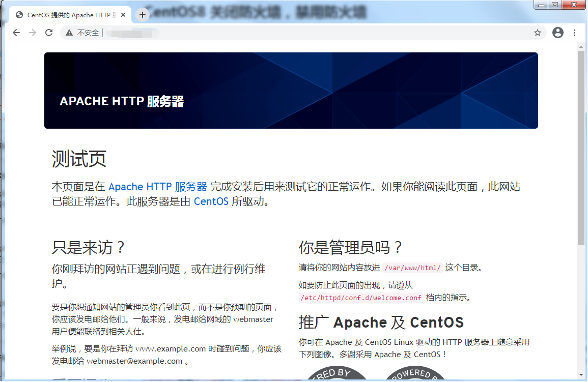Click the /var/www/html/ code path

point(412,268)
